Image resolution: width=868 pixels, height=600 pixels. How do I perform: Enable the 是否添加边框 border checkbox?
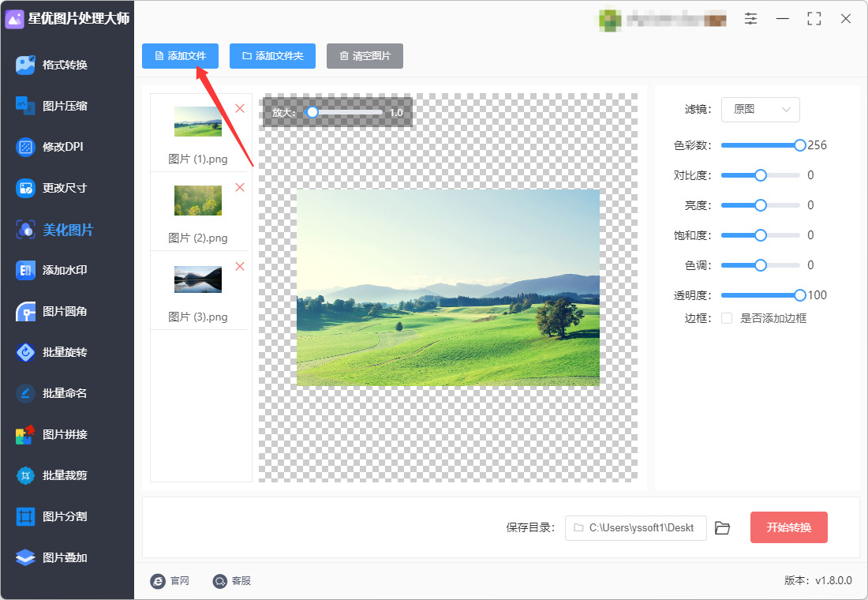click(x=727, y=318)
